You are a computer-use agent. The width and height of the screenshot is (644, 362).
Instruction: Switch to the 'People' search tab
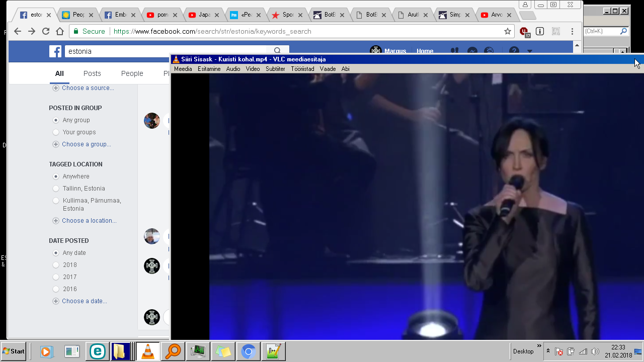pyautogui.click(x=132, y=73)
